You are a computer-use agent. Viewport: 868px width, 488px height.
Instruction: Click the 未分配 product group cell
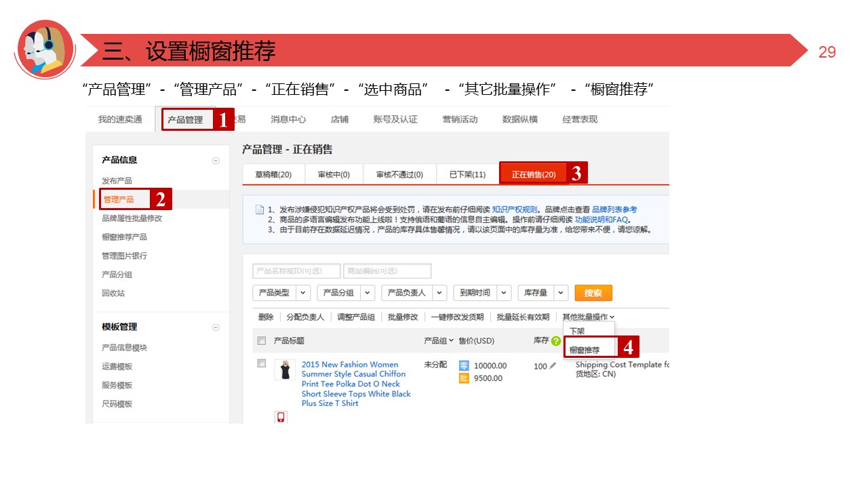tap(435, 365)
